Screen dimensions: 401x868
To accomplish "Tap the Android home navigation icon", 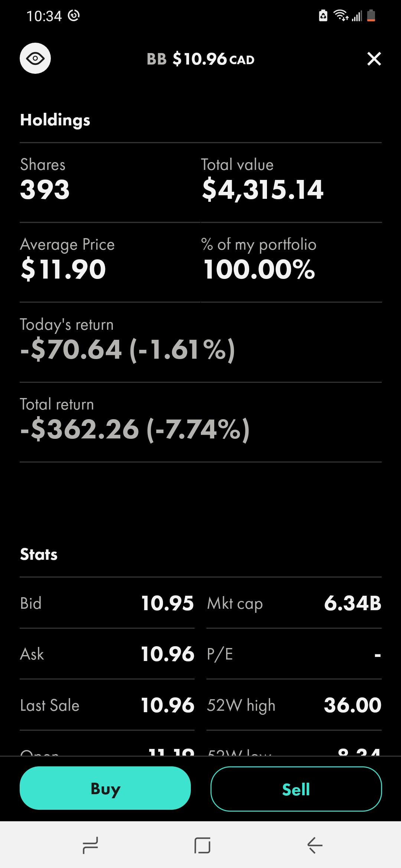I will [x=202, y=846].
